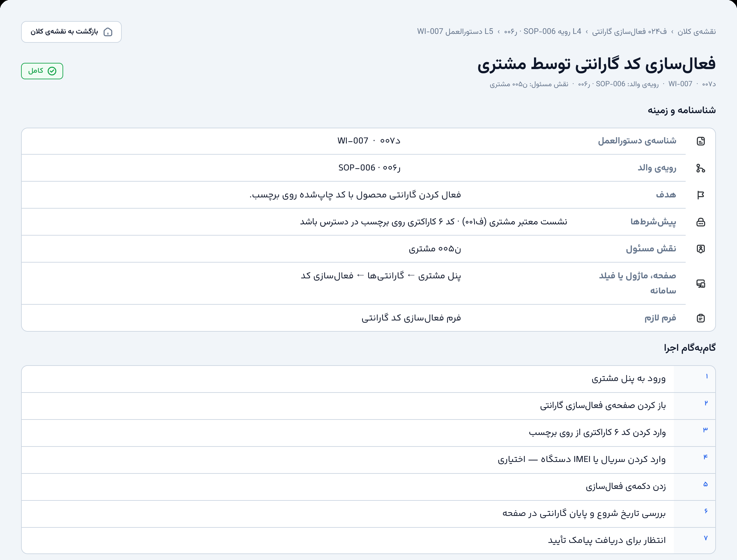Click the branch icon beside رویه‌ی والد
Viewport: 737px width, 560px height.
[701, 168]
